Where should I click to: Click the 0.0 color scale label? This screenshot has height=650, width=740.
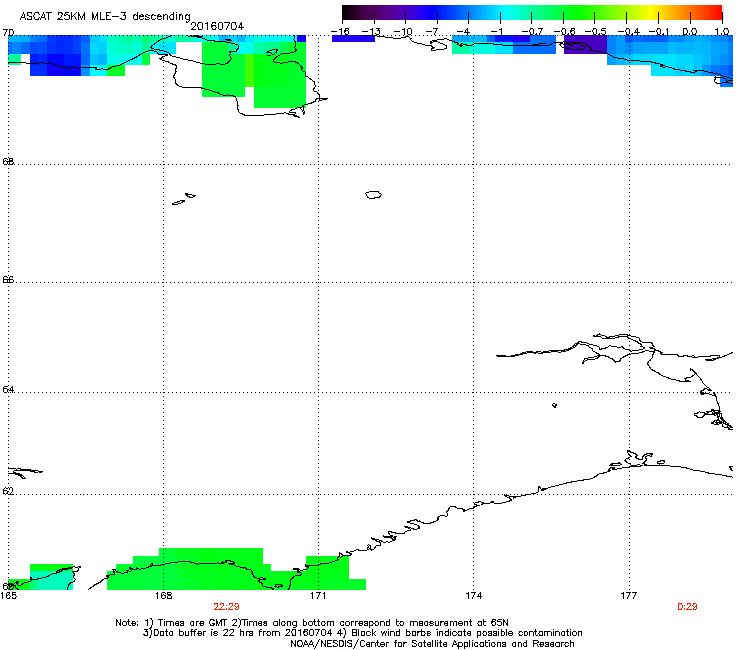pyautogui.click(x=690, y=32)
